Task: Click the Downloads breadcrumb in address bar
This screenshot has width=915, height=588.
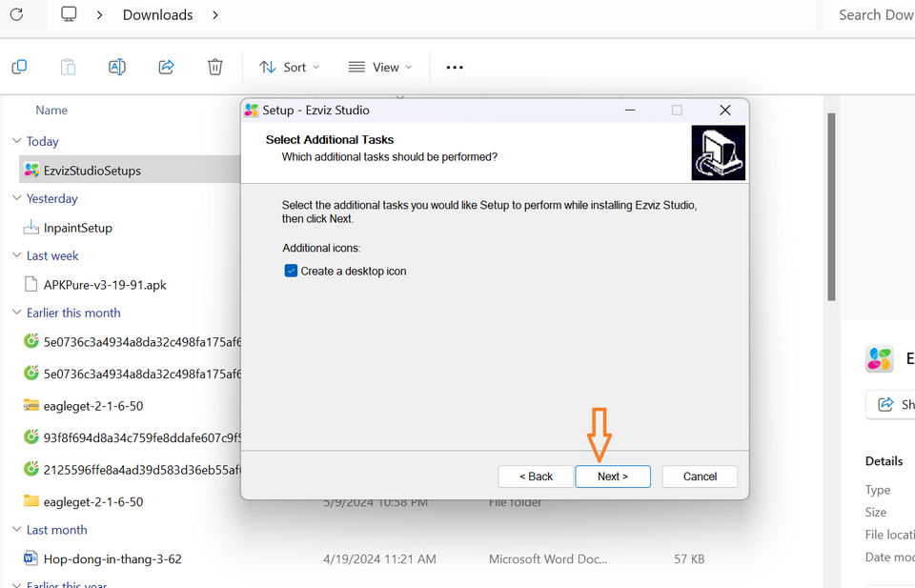Action: pos(157,15)
